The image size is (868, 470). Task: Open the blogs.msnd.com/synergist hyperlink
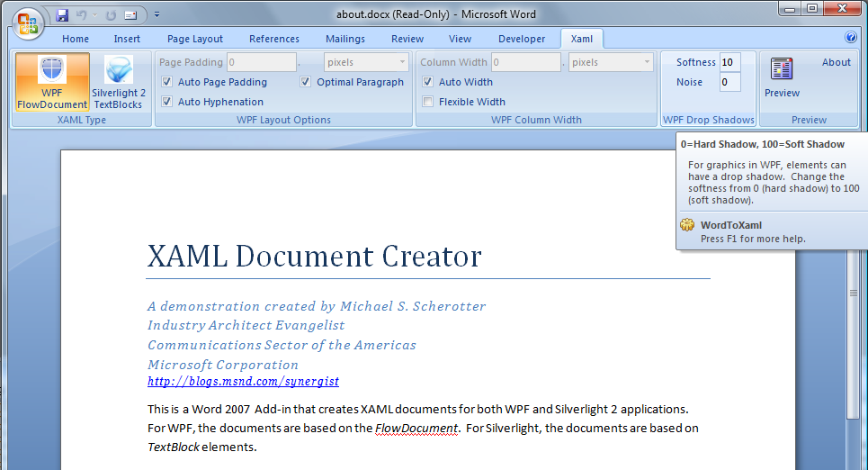click(243, 382)
